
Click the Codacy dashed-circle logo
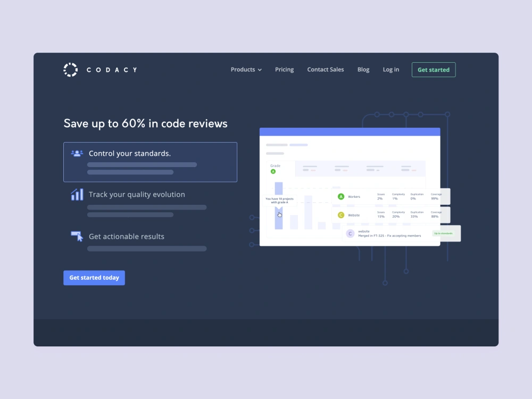click(71, 70)
